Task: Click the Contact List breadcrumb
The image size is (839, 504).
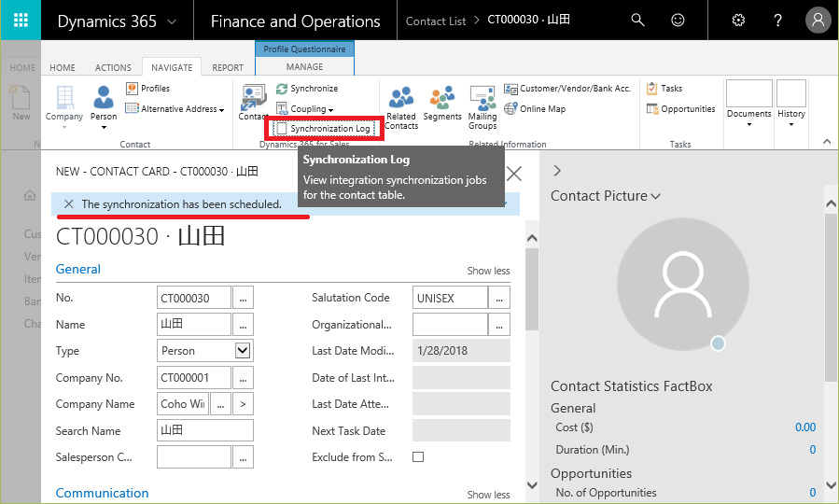Action: (436, 21)
